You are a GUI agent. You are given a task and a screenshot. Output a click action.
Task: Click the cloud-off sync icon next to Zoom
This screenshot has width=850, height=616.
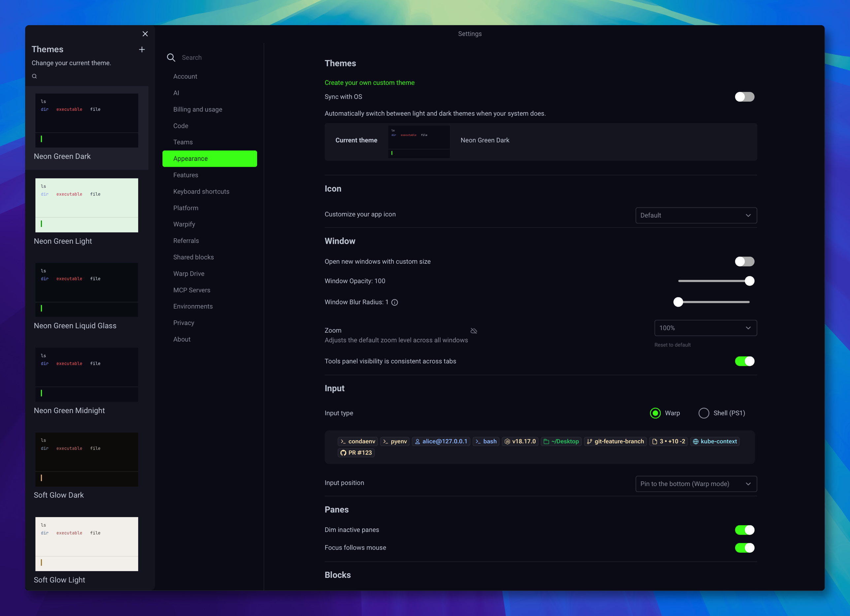[x=474, y=331]
